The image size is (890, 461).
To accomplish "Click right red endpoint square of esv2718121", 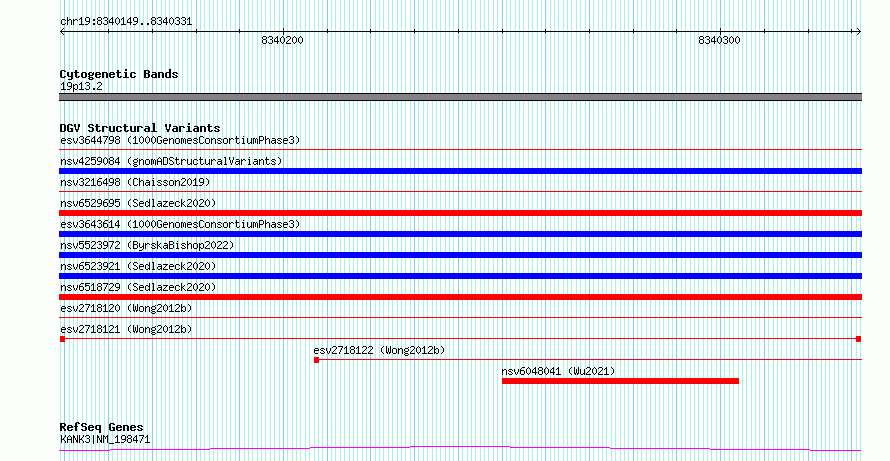I will click(x=859, y=339).
